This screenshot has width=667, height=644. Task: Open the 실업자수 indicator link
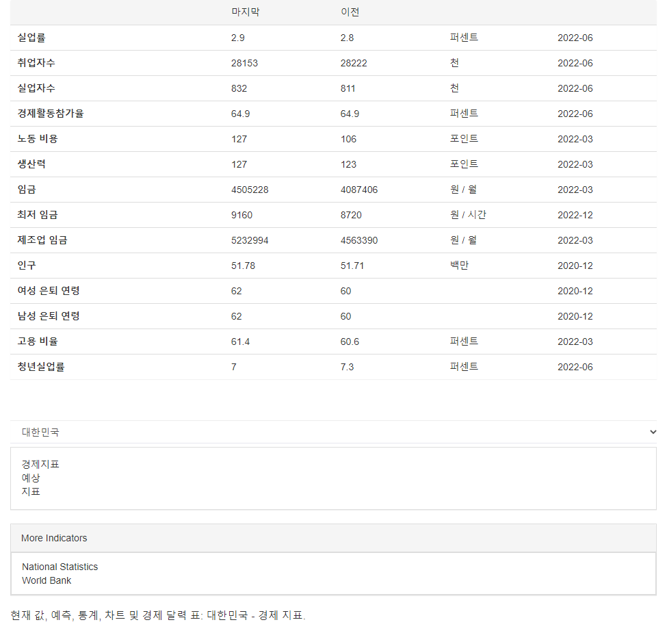click(x=36, y=88)
